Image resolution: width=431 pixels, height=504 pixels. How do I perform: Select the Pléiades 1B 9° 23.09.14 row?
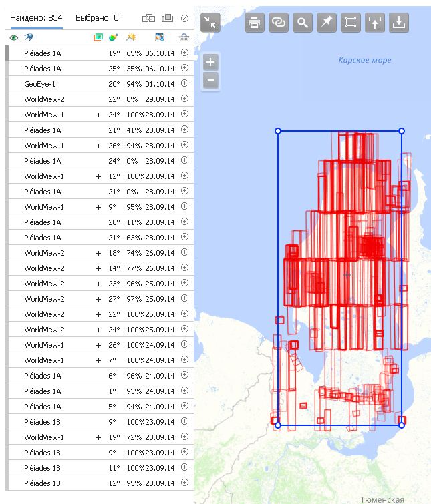coord(94,422)
